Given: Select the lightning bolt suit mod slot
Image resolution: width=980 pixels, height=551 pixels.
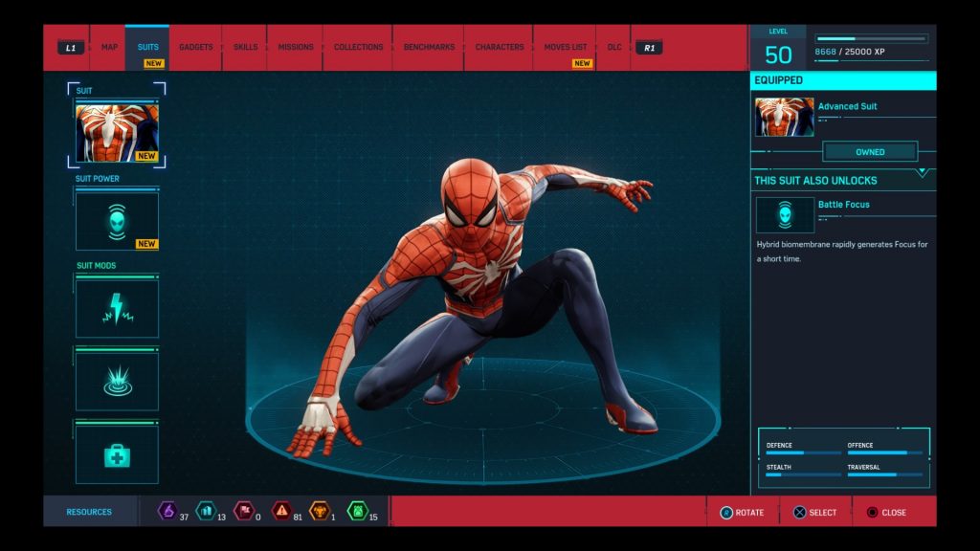Looking at the screenshot, I should click(117, 309).
